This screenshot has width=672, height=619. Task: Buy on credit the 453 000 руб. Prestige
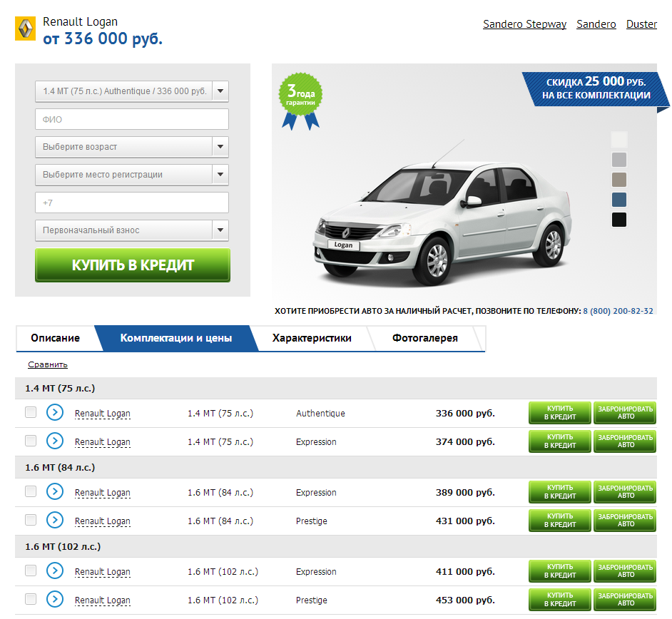coord(560,600)
